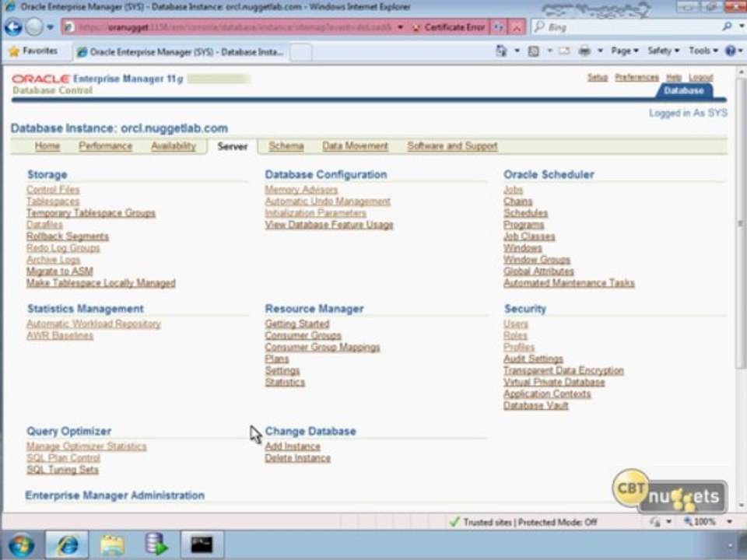Click the URL address bar field
Image resolution: width=747 pixels, height=560 pixels.
[233, 27]
